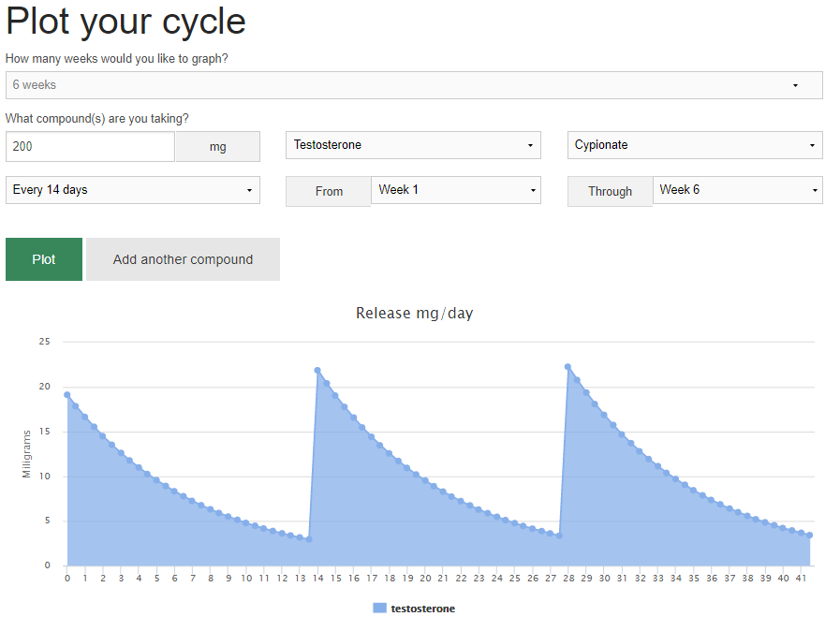Click the dosage input field containing 200
The width and height of the screenshot is (840, 631).
pyautogui.click(x=90, y=146)
